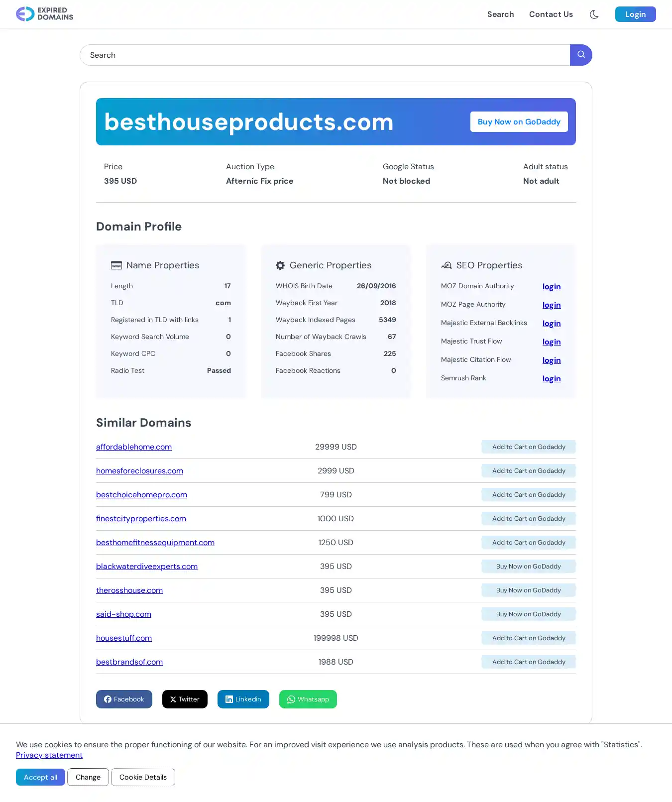Open the affordablehome.com domain link
The height and width of the screenshot is (802, 672).
click(134, 447)
